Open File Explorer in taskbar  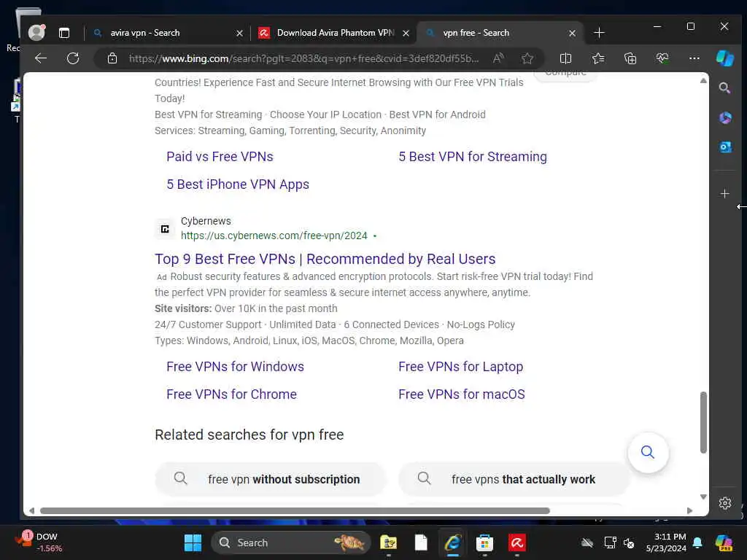(x=388, y=542)
